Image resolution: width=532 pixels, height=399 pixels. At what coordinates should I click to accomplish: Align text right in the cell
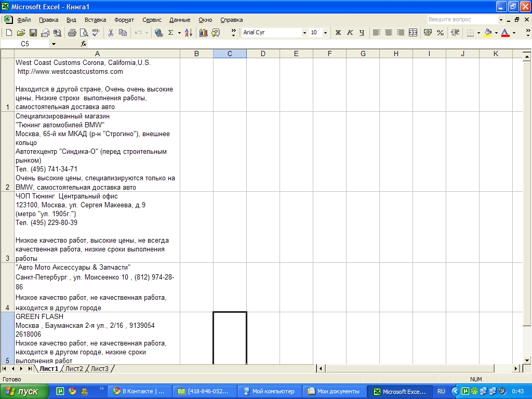click(401, 33)
